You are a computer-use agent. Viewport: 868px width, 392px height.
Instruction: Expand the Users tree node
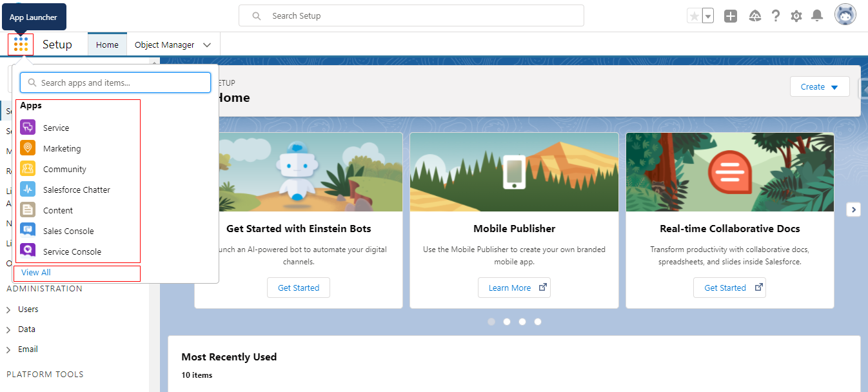(x=8, y=309)
